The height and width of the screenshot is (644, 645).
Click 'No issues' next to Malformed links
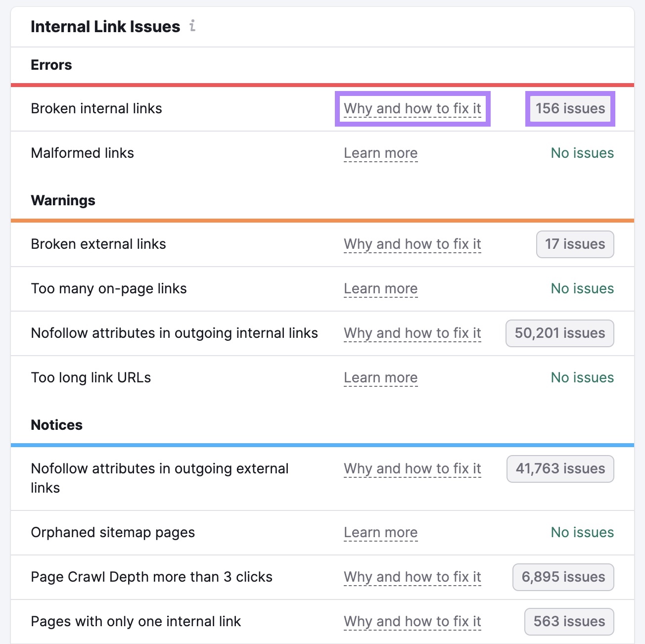(582, 153)
